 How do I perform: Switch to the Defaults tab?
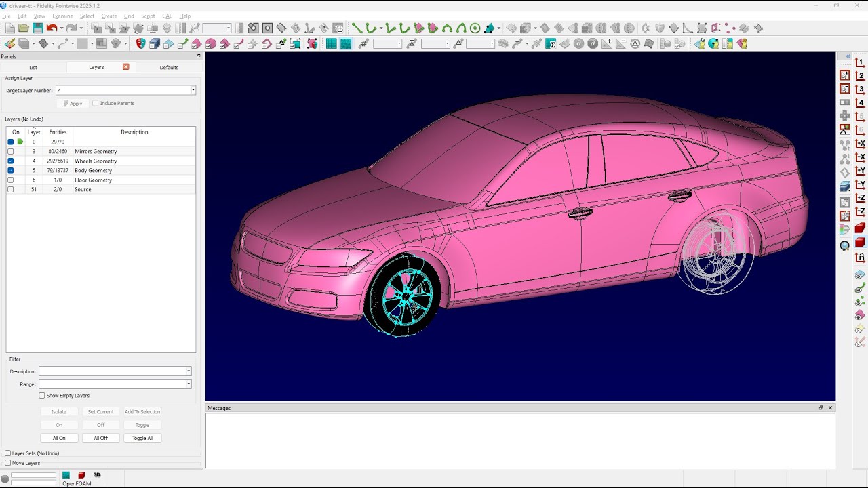tap(169, 67)
